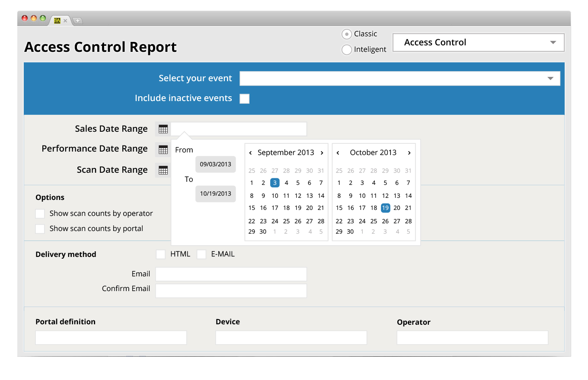Go to next month from September 2013
Viewport: 588px width, 380px height.
click(322, 153)
